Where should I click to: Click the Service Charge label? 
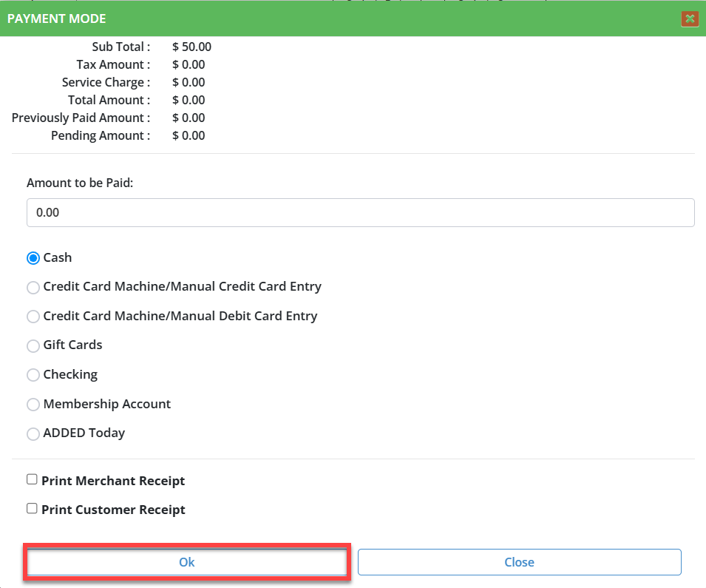(106, 82)
